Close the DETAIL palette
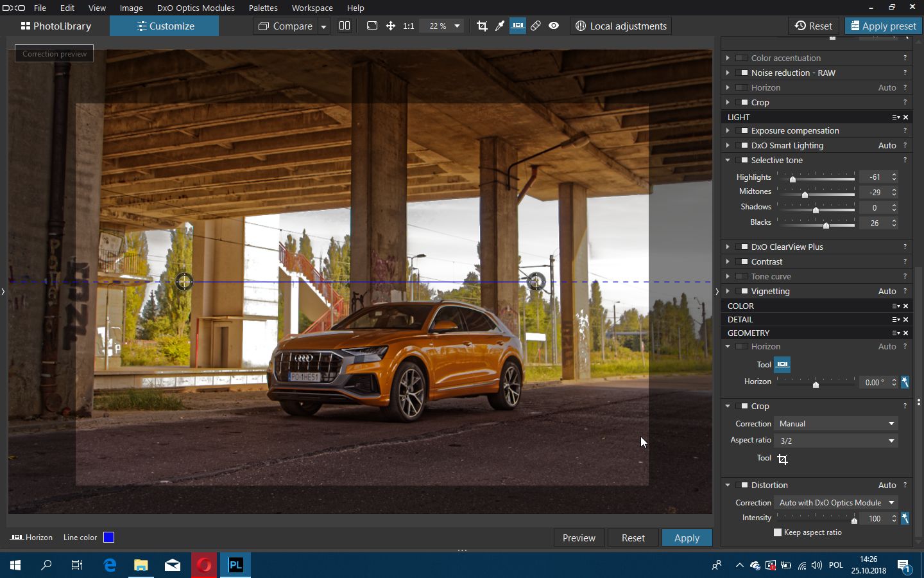 pos(906,319)
